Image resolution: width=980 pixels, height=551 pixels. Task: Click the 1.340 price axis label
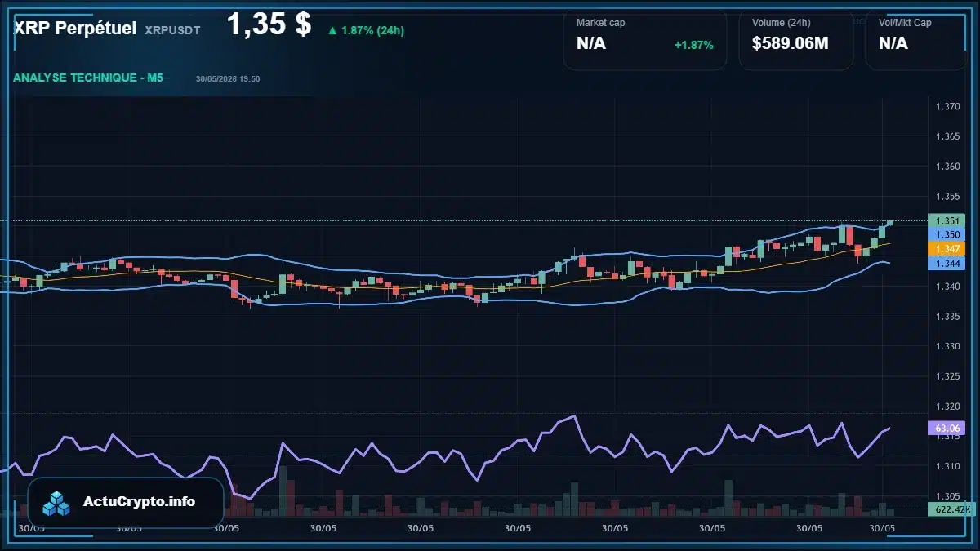947,287
